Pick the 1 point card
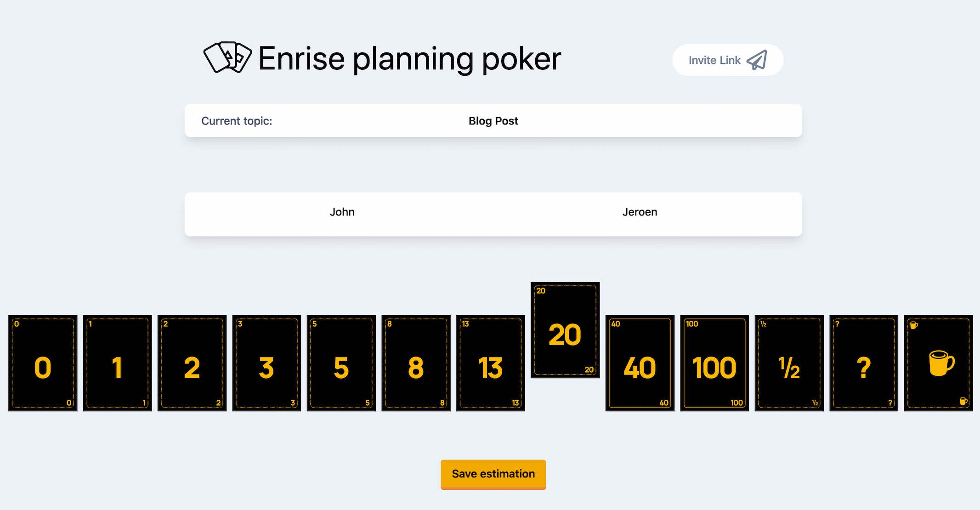Image resolution: width=980 pixels, height=510 pixels. [117, 363]
